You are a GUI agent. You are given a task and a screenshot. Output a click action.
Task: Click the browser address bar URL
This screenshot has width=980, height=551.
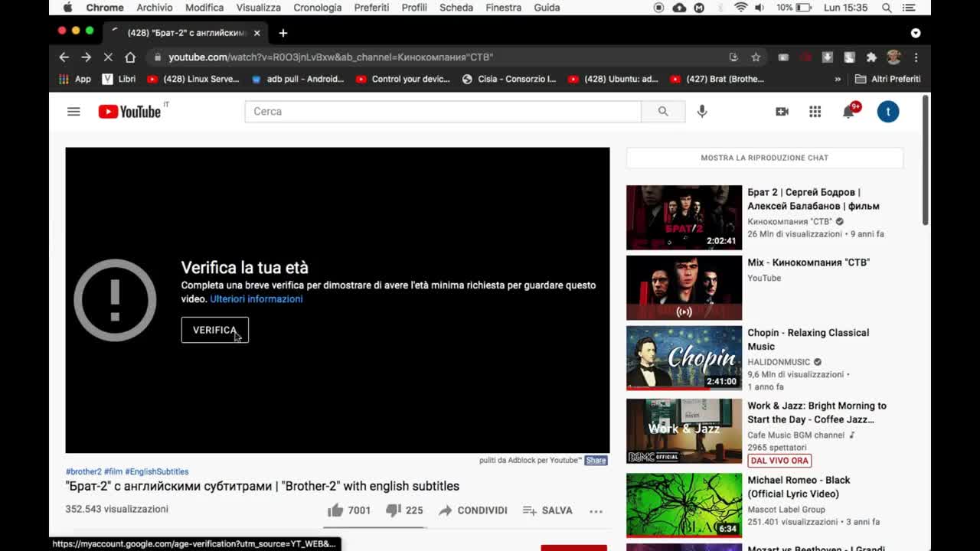click(331, 57)
